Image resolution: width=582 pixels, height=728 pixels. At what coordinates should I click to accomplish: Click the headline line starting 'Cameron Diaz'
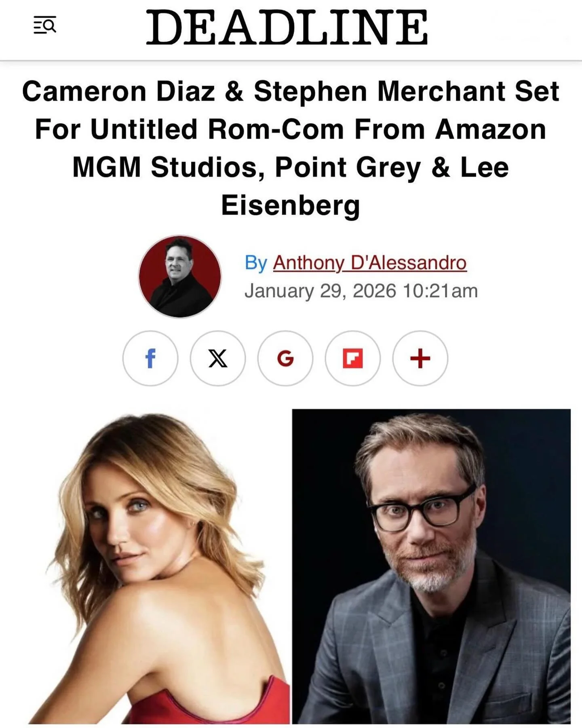(291, 91)
